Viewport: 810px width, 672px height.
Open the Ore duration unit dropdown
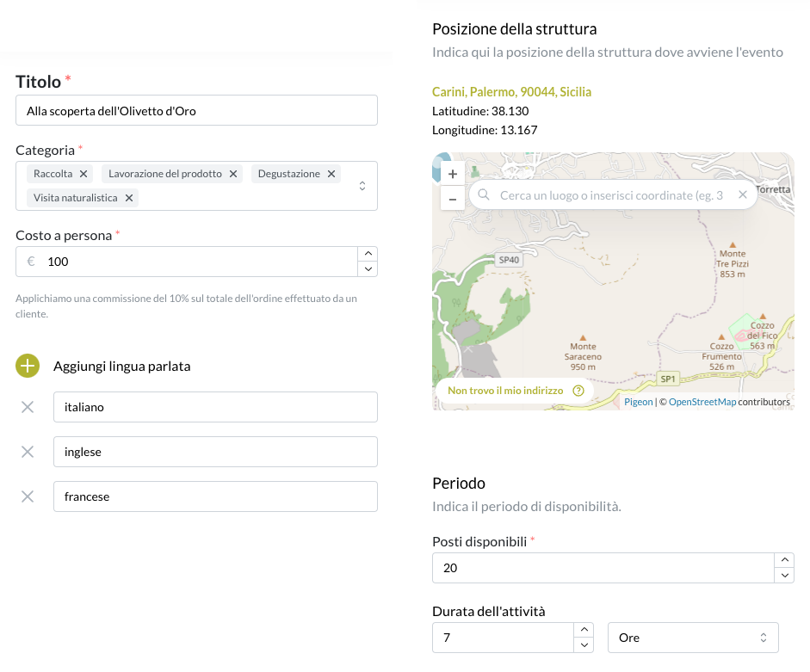693,638
